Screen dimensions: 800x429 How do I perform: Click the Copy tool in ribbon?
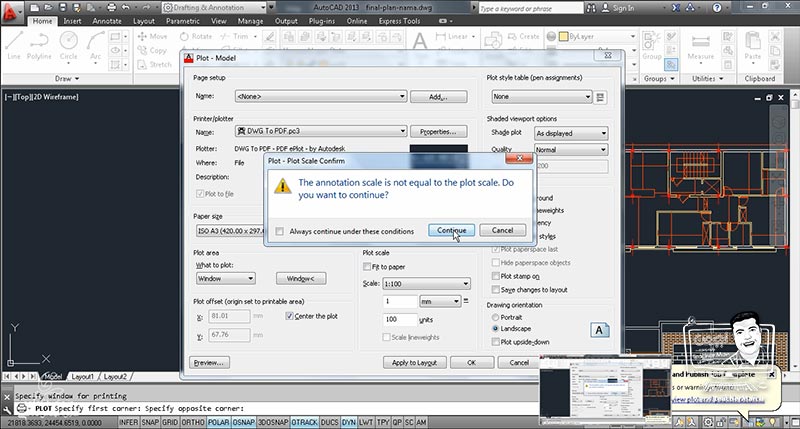pos(152,51)
